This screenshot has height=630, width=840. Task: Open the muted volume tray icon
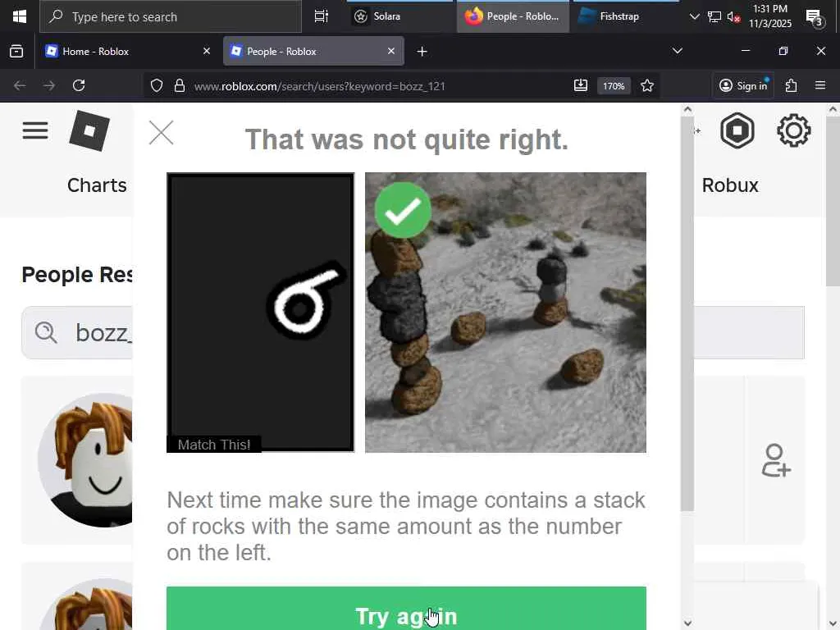click(733, 16)
